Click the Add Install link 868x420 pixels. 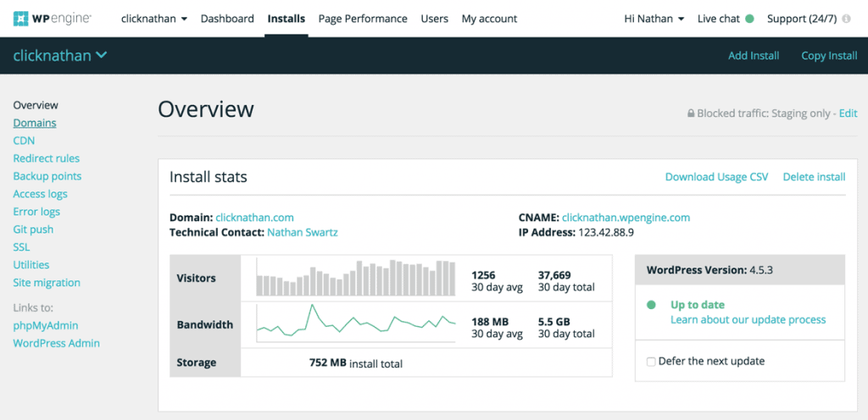click(754, 56)
